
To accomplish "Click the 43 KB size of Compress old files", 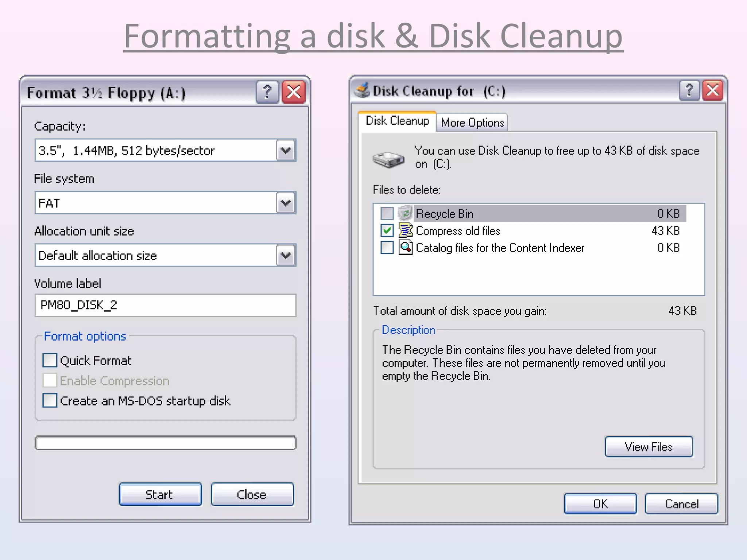I will click(x=666, y=231).
